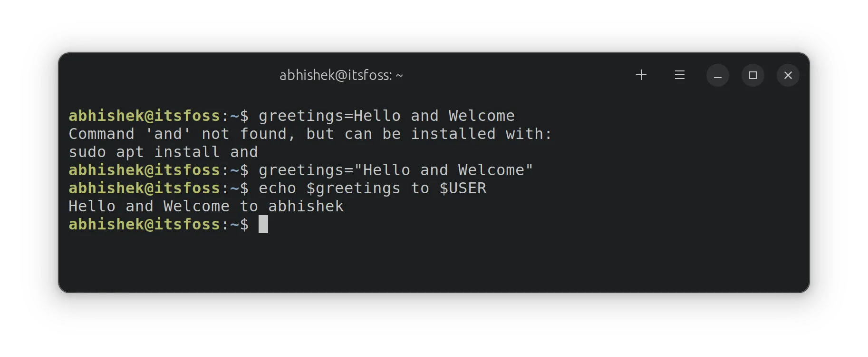Click the Command 'and' not found error line
Image resolution: width=868 pixels, height=357 pixels.
309,134
